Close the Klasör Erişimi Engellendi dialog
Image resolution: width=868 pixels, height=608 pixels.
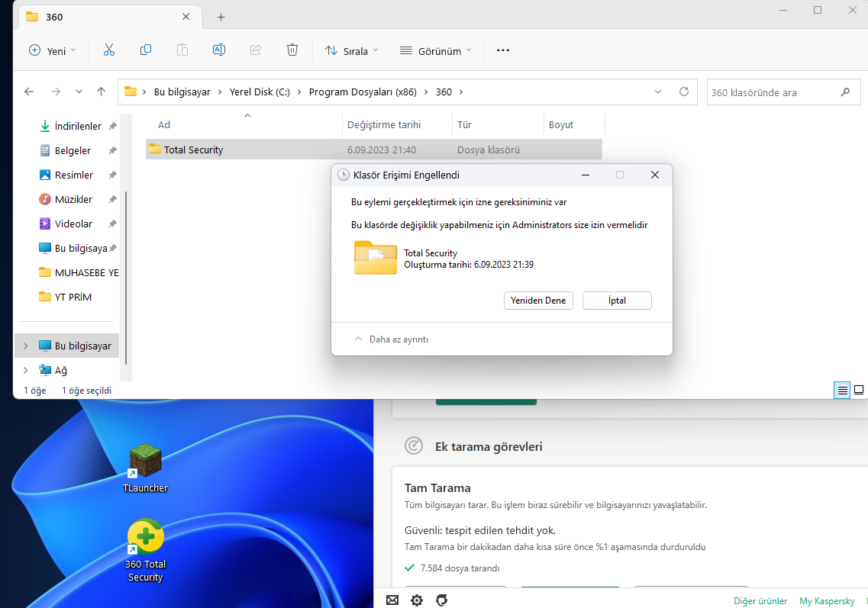655,175
